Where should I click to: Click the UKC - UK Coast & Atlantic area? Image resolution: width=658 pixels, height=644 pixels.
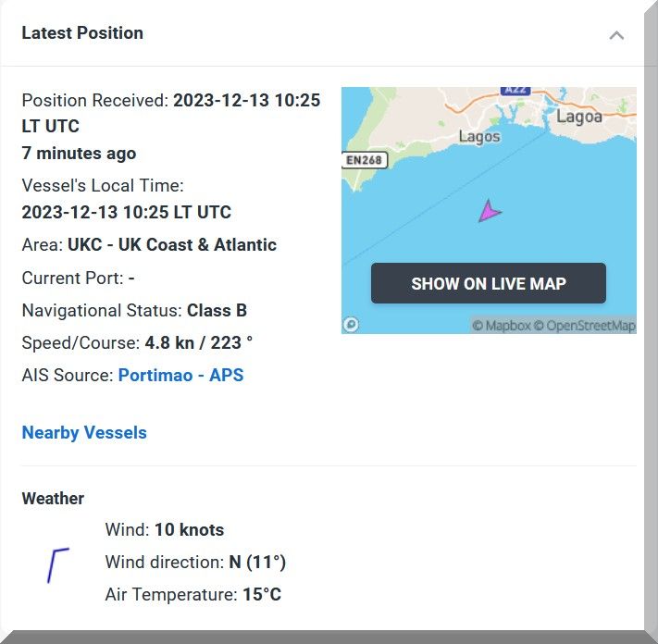tap(172, 245)
